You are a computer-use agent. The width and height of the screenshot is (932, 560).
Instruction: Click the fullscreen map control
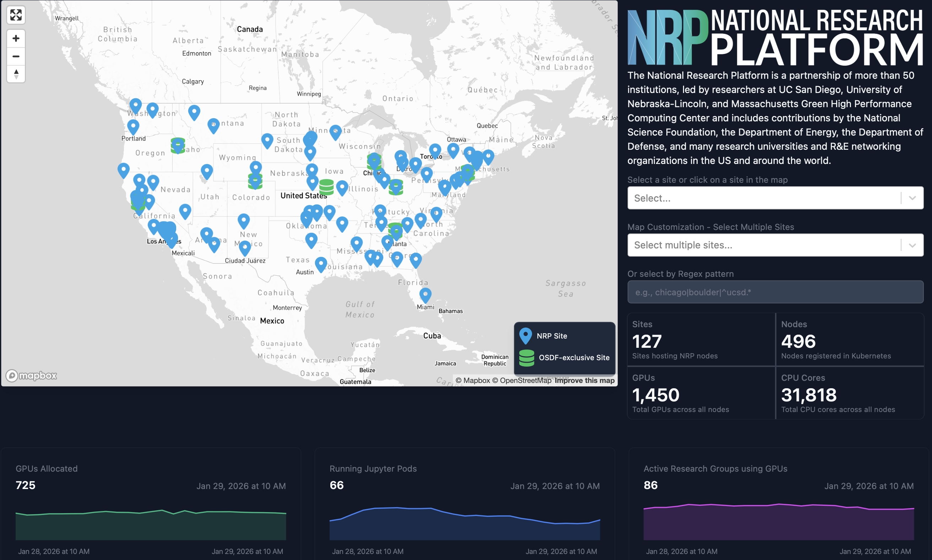[x=16, y=15]
